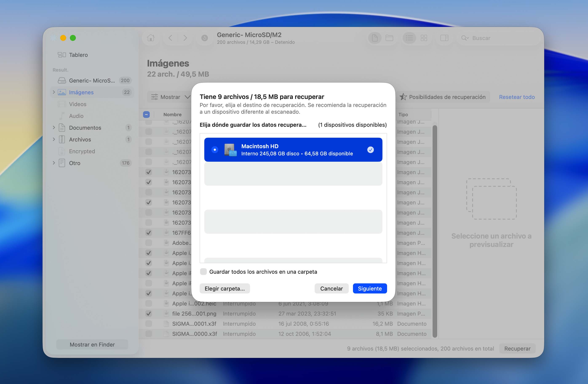Click the 200 badge beside Generic- MicroS...
Screen dimensions: 588x384
pyautogui.click(x=125, y=80)
